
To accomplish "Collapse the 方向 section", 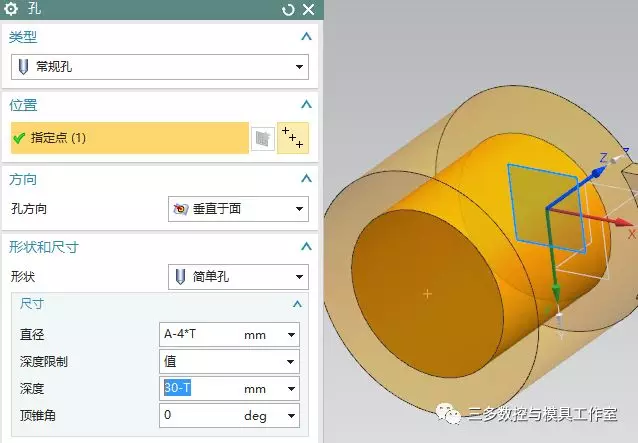I will tap(306, 179).
